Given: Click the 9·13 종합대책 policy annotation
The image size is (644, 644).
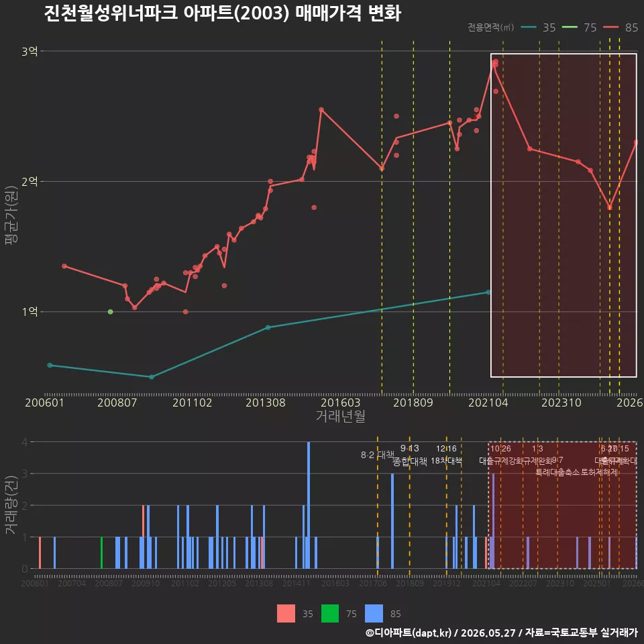Looking at the screenshot, I should click(x=409, y=455).
